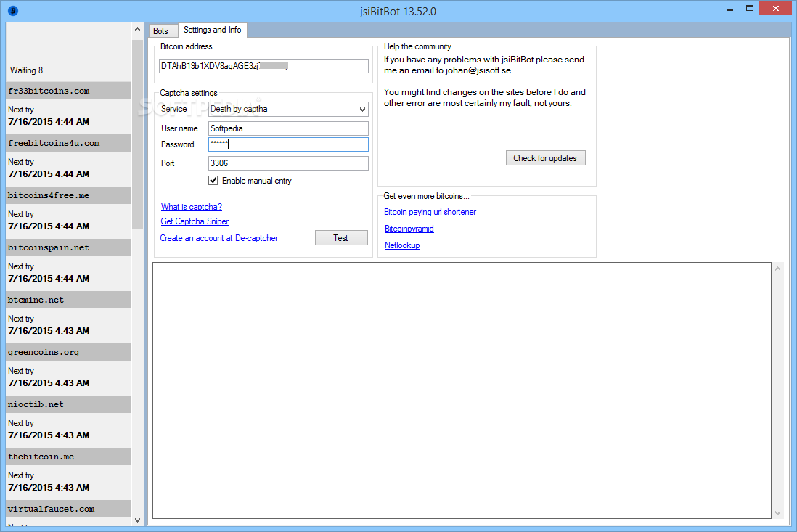Viewport: 797px width, 532px height.
Task: Minimize the jsiBitBot window
Action: coord(730,9)
